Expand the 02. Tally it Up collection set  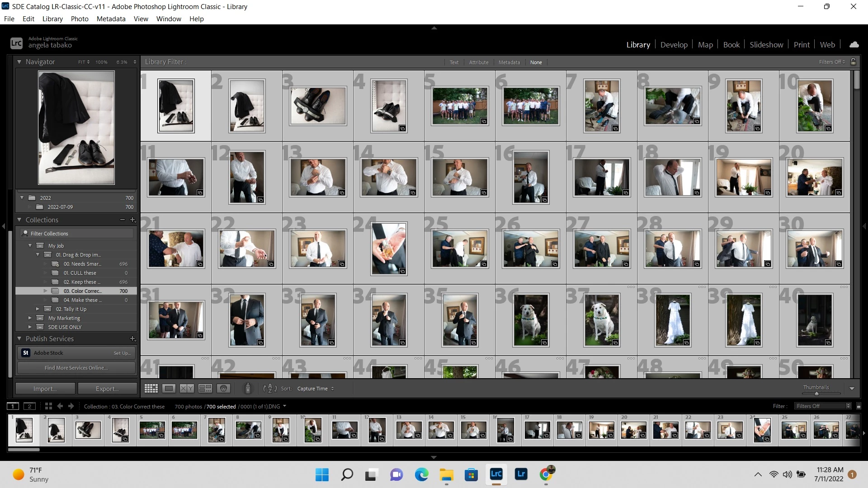tap(38, 309)
